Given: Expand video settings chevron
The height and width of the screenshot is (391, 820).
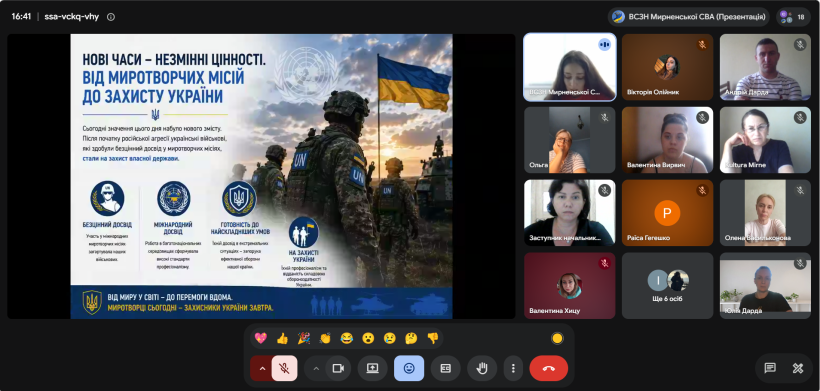Looking at the screenshot, I should tap(316, 369).
